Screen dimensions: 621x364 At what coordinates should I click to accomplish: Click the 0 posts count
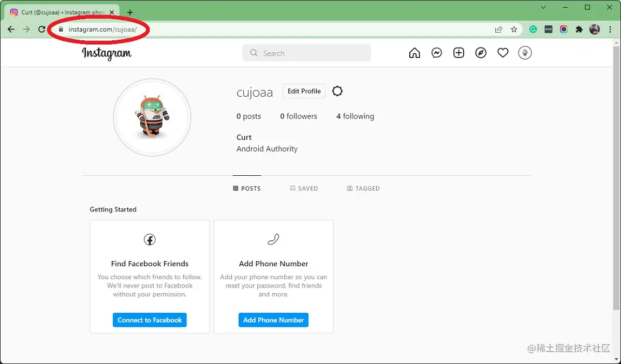tap(249, 116)
